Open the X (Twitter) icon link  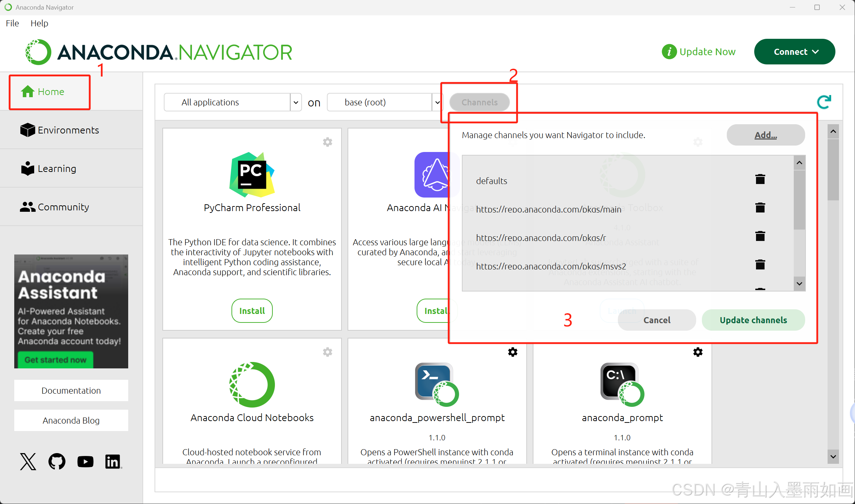click(x=28, y=462)
